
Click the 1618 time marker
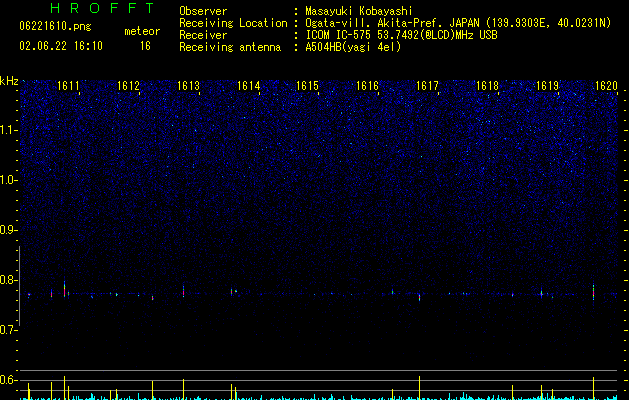[487, 86]
